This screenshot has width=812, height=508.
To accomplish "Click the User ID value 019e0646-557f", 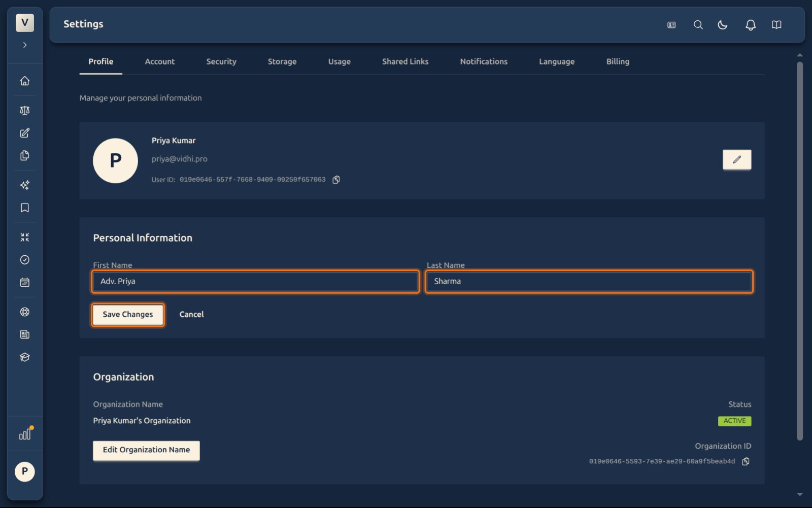I will [x=253, y=180].
